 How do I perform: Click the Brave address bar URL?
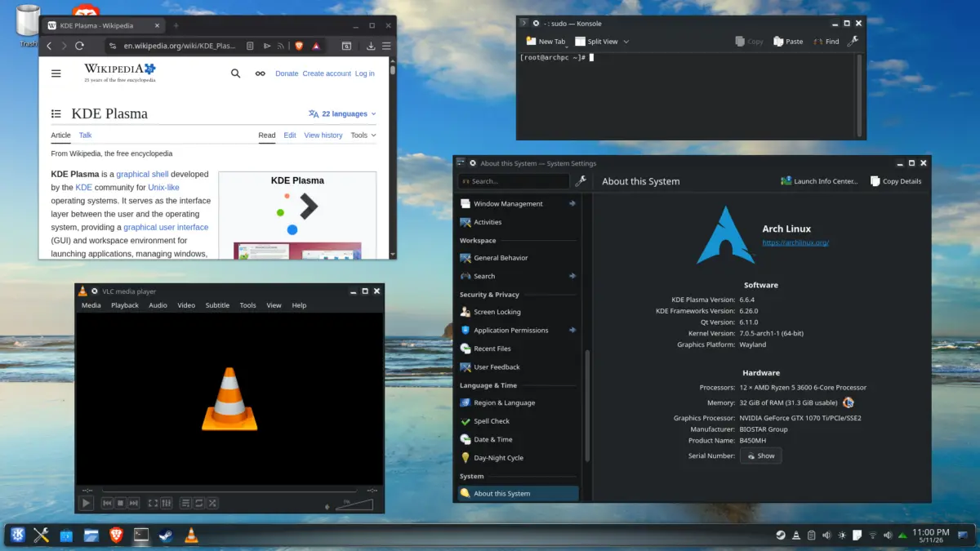(x=180, y=47)
